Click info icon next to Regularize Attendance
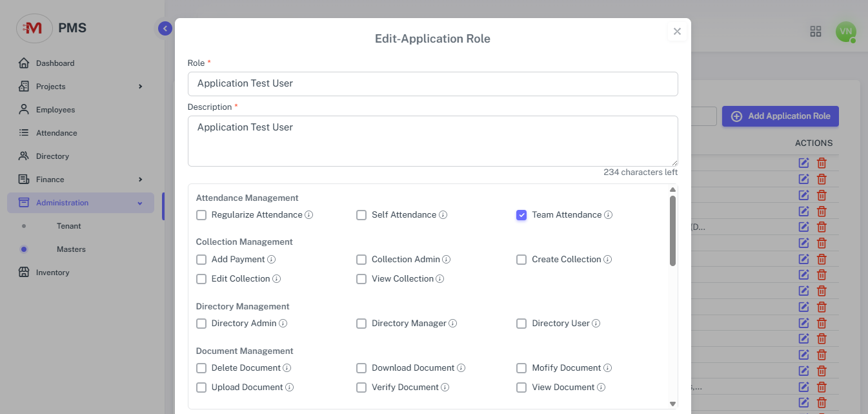The height and width of the screenshot is (414, 868). point(309,215)
